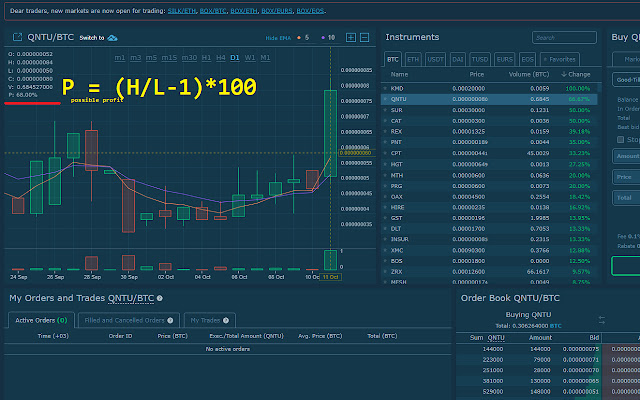Open the Favorites instruments tab
Image resolution: width=640 pixels, height=400 pixels.
(x=560, y=59)
